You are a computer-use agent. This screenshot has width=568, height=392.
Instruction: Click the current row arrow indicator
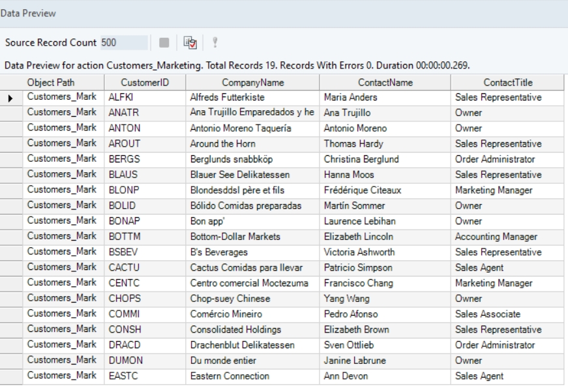(x=10, y=98)
